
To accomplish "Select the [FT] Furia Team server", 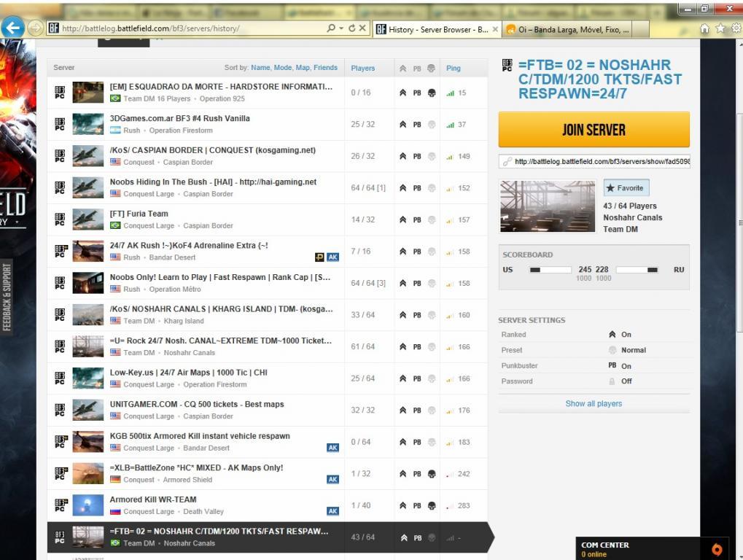I will click(x=268, y=219).
